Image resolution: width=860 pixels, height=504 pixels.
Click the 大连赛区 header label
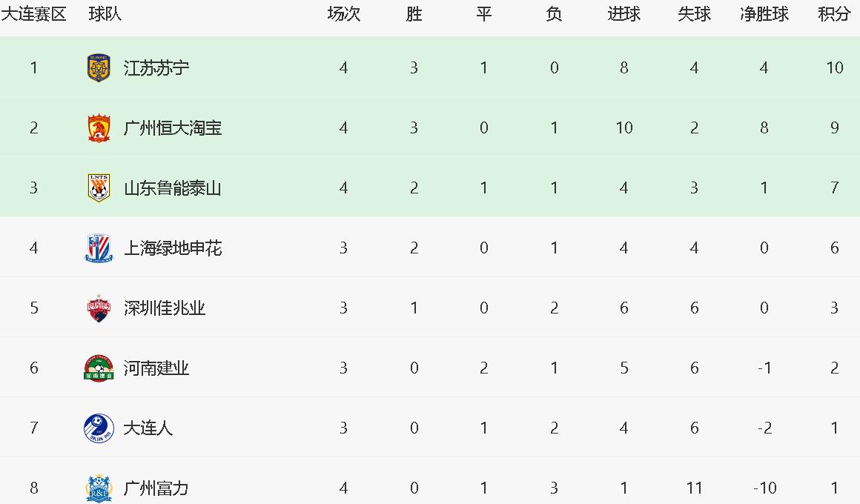33,14
